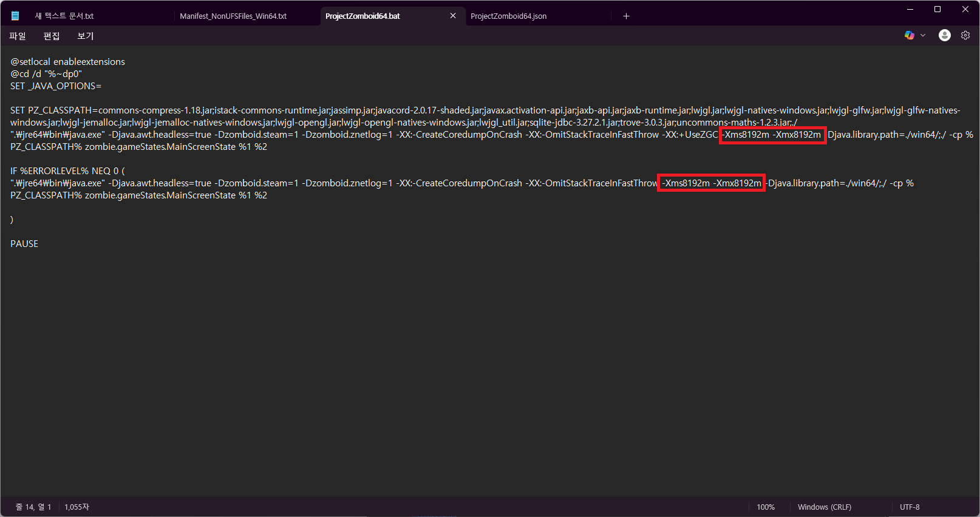Click line and column indicator 줄 14, 열 1

point(33,507)
